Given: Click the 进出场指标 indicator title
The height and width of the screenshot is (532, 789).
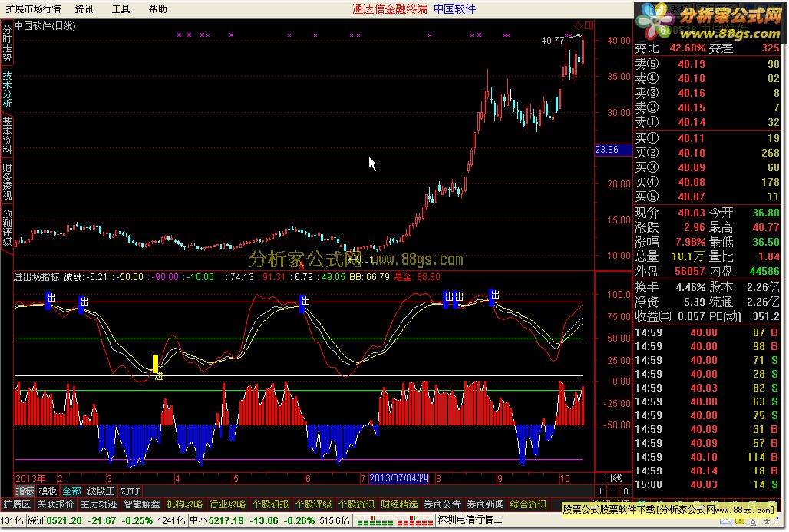Looking at the screenshot, I should click(37, 277).
